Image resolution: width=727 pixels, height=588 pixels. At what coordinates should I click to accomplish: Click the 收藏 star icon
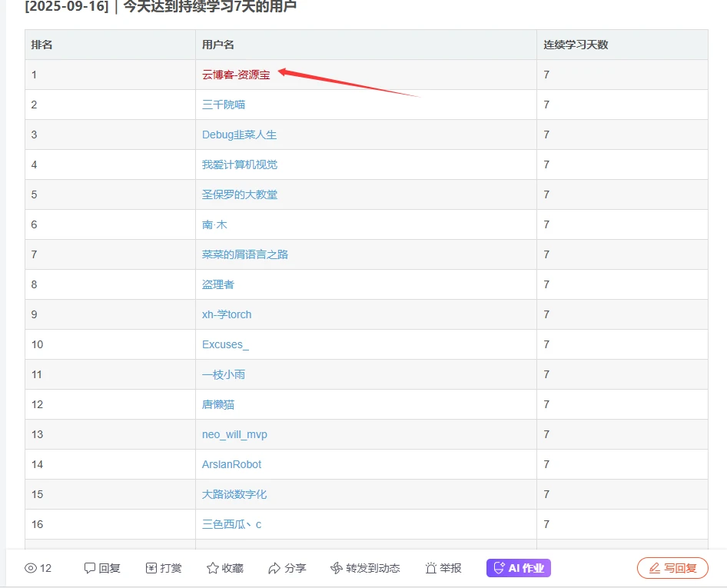(x=213, y=568)
